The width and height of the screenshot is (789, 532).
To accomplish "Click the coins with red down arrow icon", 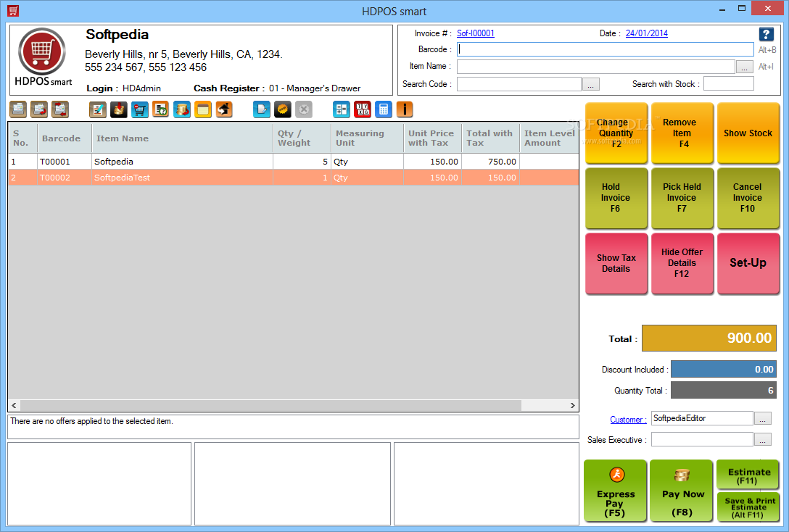I will click(119, 109).
